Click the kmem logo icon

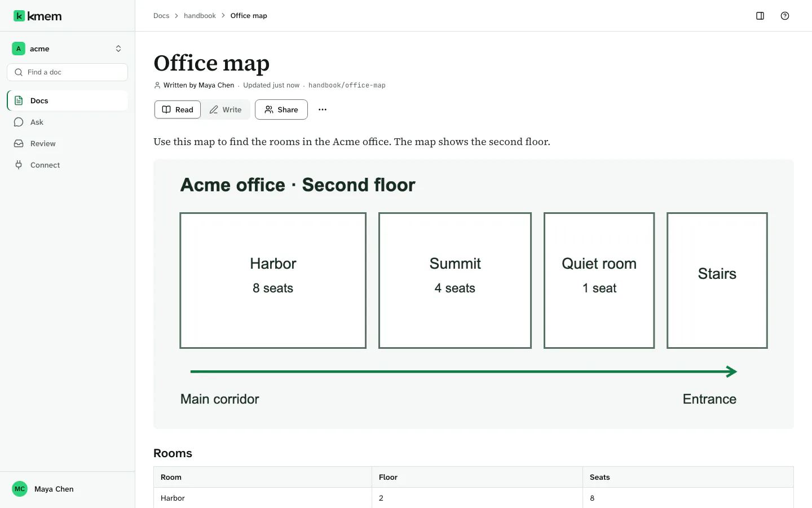19,16
